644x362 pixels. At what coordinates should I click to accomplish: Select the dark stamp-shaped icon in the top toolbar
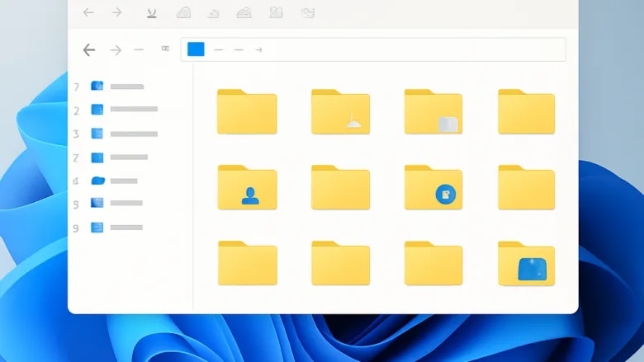(152, 13)
